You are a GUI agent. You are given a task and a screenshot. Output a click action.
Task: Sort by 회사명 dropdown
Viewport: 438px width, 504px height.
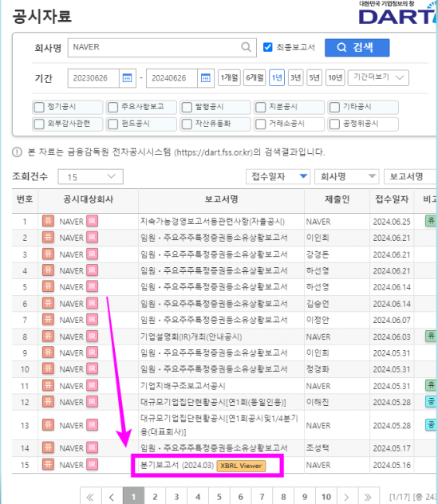(347, 176)
